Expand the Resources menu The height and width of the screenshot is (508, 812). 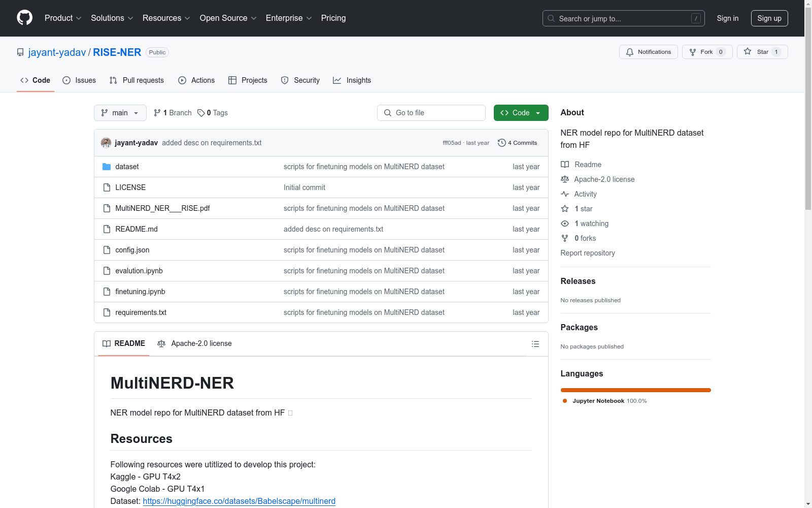[166, 18]
